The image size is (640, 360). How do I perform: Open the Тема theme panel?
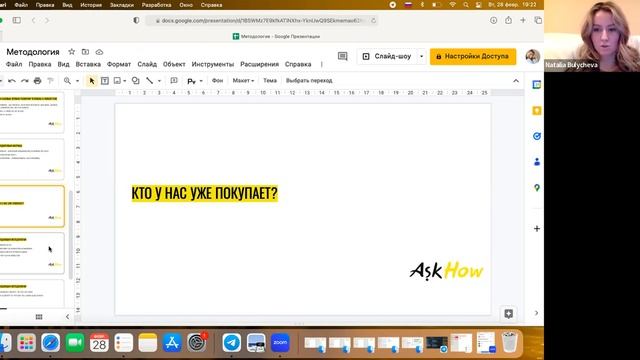tap(270, 80)
